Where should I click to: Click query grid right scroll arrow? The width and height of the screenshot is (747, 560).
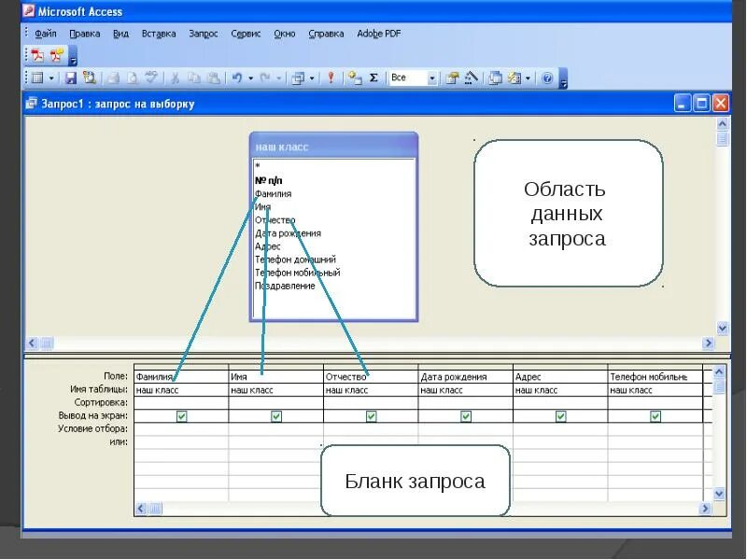pyautogui.click(x=705, y=509)
